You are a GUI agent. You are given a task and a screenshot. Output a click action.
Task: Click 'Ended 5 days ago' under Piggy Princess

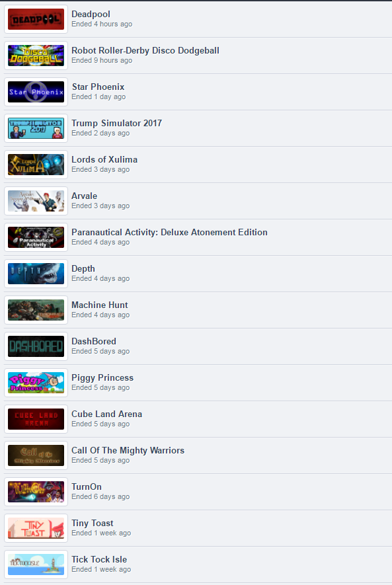tap(100, 387)
